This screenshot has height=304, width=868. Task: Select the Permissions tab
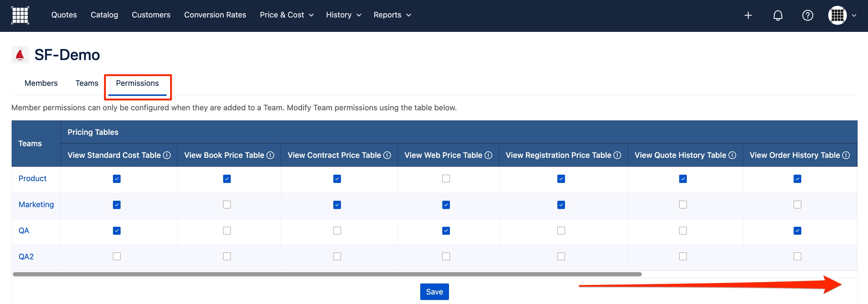tap(137, 83)
